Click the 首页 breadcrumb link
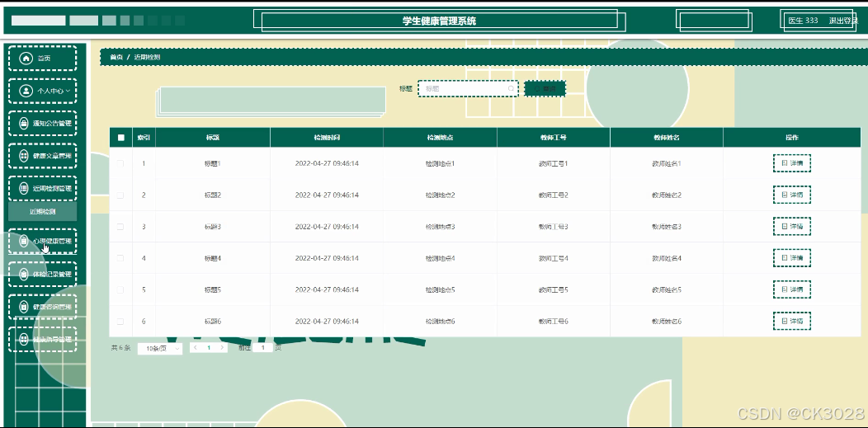Screen dimensions: 868x428 (116, 57)
